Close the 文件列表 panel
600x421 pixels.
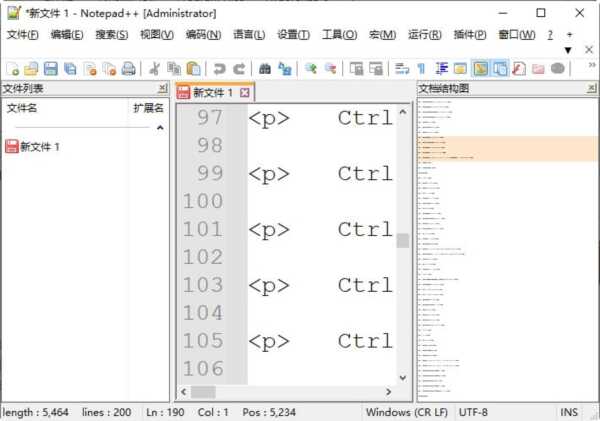163,88
